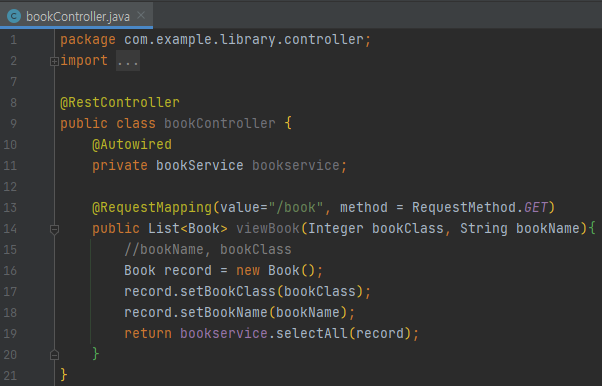The width and height of the screenshot is (602, 386).
Task: Click the @RequestMapping annotation
Action: click(x=152, y=208)
